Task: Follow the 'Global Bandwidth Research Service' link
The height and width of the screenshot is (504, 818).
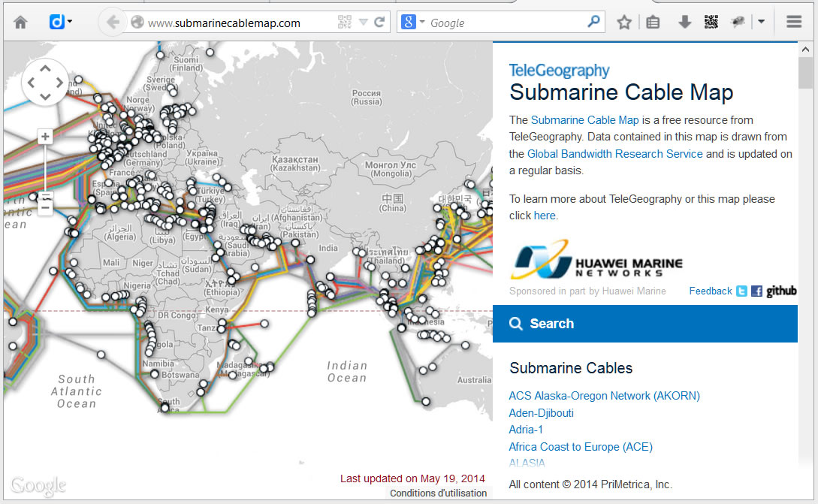Action: 614,154
